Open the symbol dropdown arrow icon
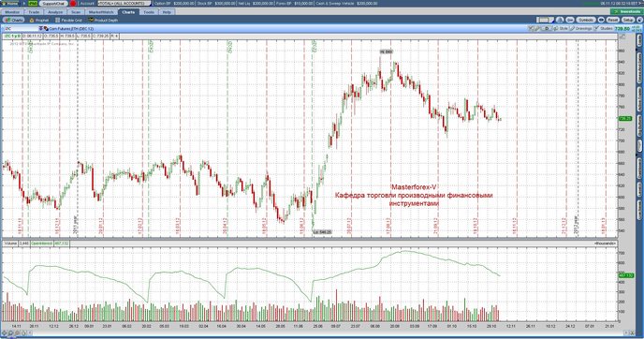Screen dimensions: 644x339 [40, 29]
